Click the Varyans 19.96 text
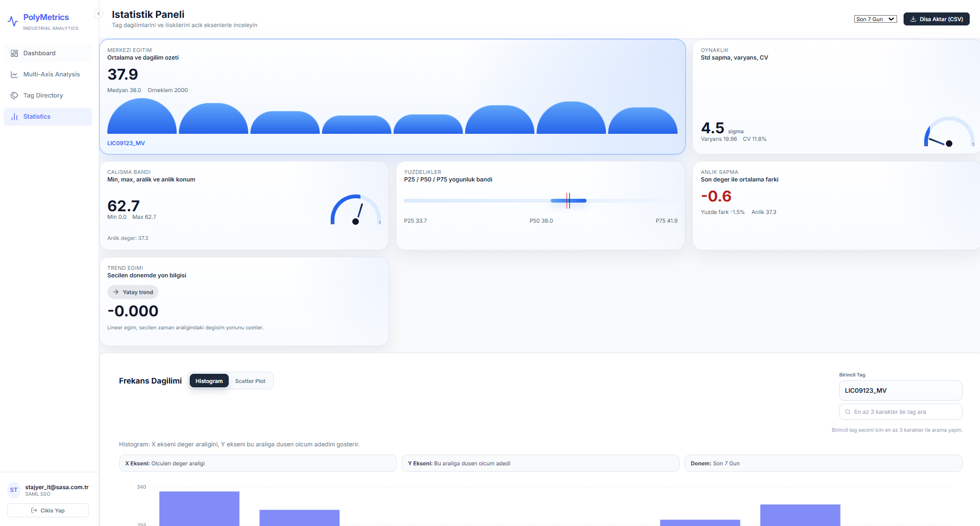The width and height of the screenshot is (980, 526). coord(719,139)
